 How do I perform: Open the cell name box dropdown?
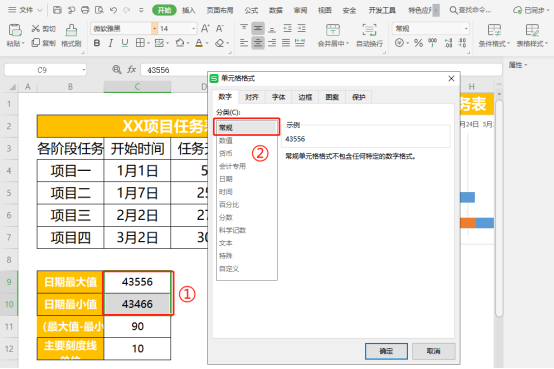tap(83, 70)
